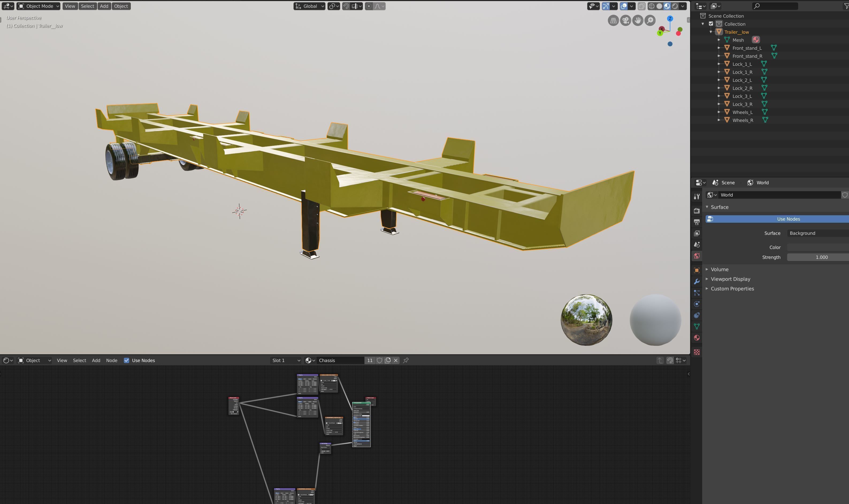Open the Material properties tab
This screenshot has width=849, height=504.
coord(697,338)
